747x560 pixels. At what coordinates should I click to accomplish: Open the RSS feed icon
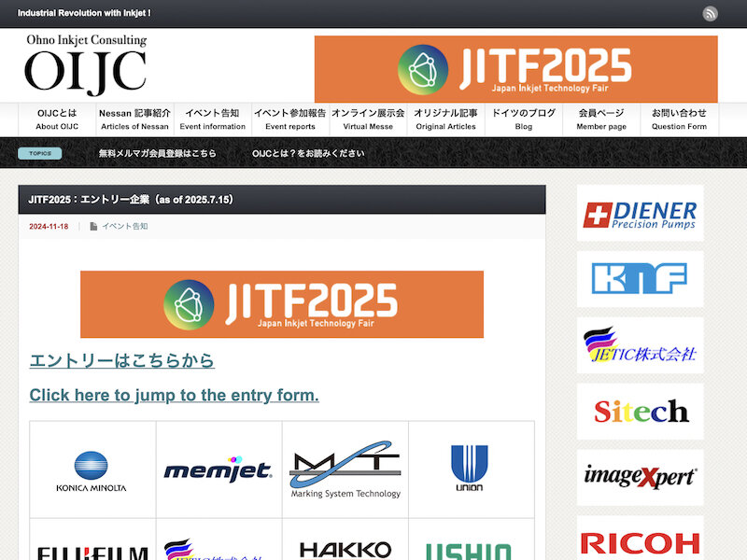[710, 13]
